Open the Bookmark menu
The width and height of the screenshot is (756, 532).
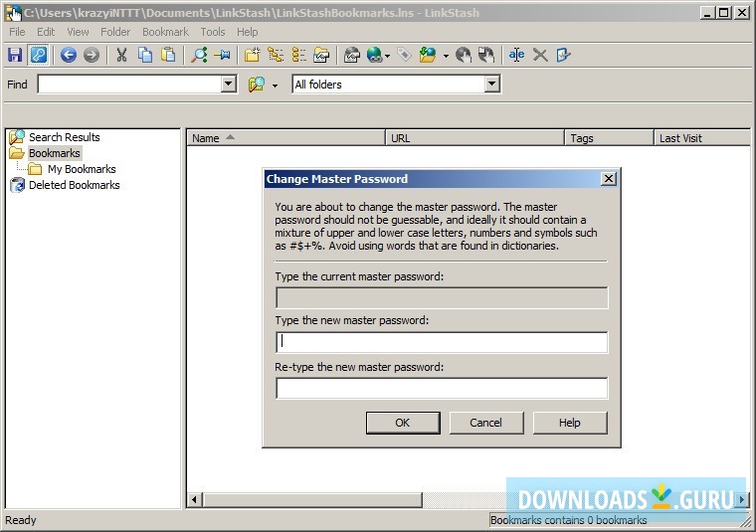pos(165,32)
